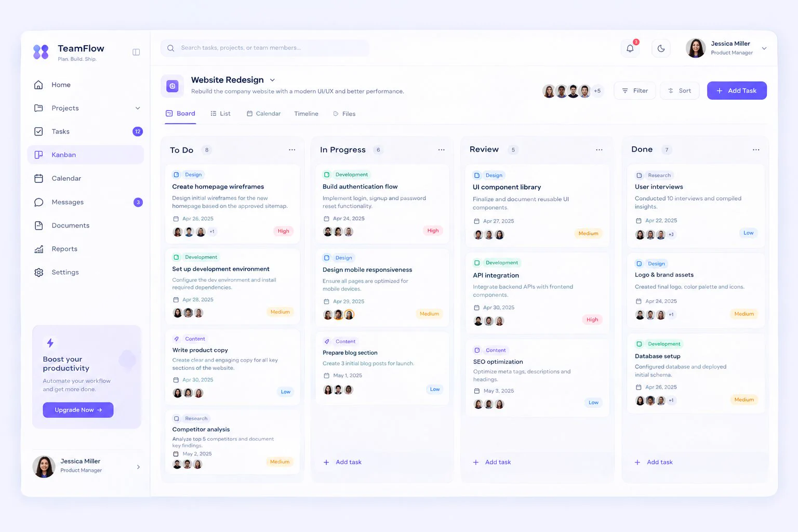Screen dimensions: 798x532
Task: Open the Database setup card
Action: point(696,374)
